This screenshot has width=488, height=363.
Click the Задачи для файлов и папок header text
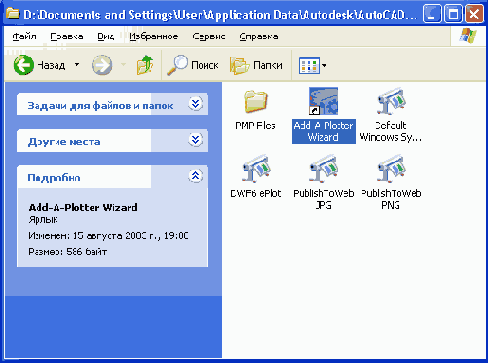(100, 106)
